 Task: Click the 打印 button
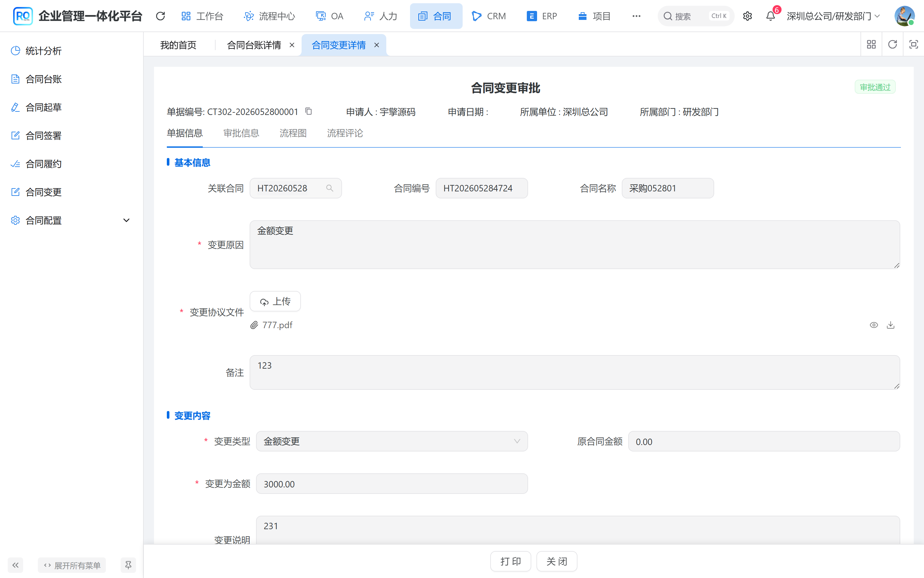pos(510,561)
